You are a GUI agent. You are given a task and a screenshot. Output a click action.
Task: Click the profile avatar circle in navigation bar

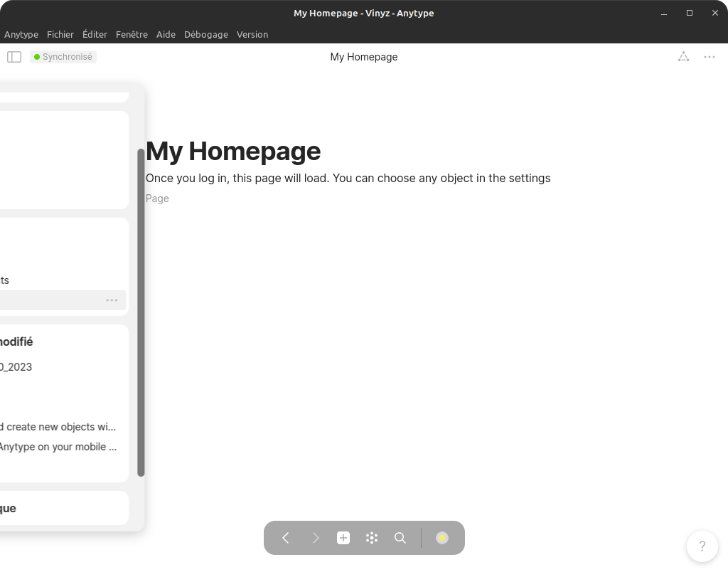(442, 538)
